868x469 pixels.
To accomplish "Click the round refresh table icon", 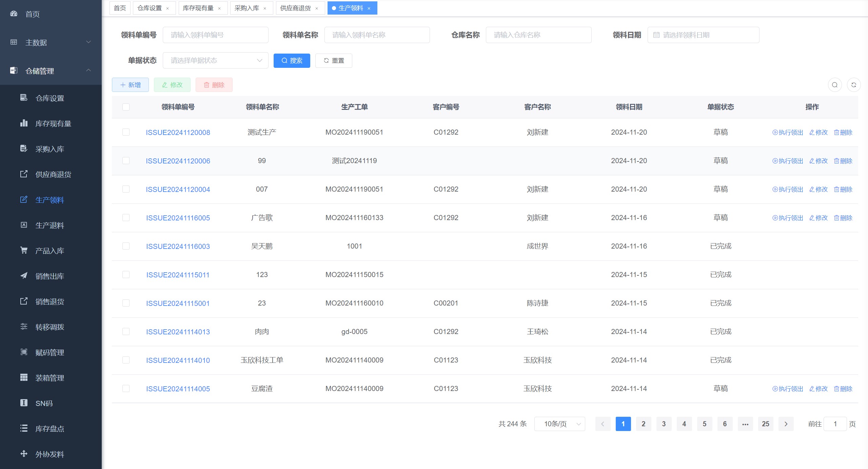I will 854,85.
